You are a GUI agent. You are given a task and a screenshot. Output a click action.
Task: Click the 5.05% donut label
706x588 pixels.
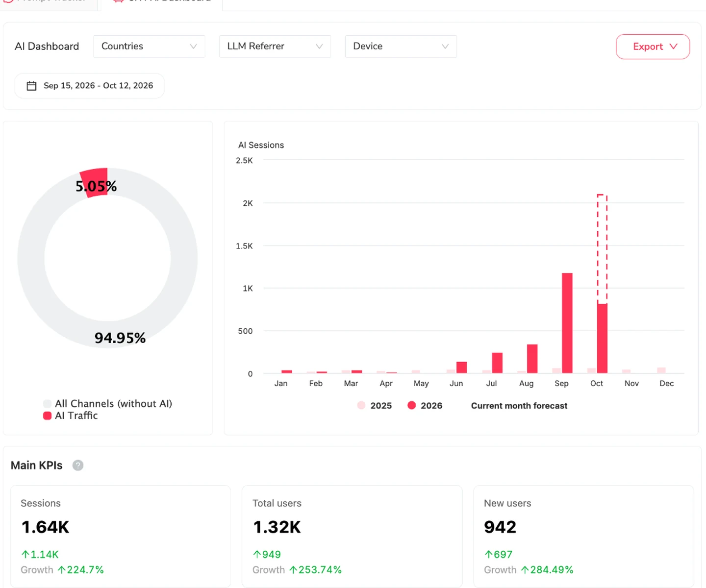point(96,186)
